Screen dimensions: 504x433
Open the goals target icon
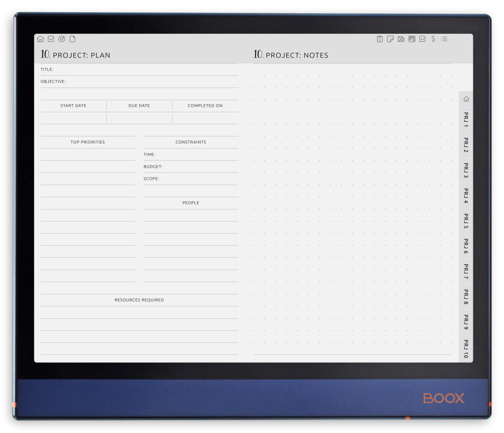coord(62,39)
